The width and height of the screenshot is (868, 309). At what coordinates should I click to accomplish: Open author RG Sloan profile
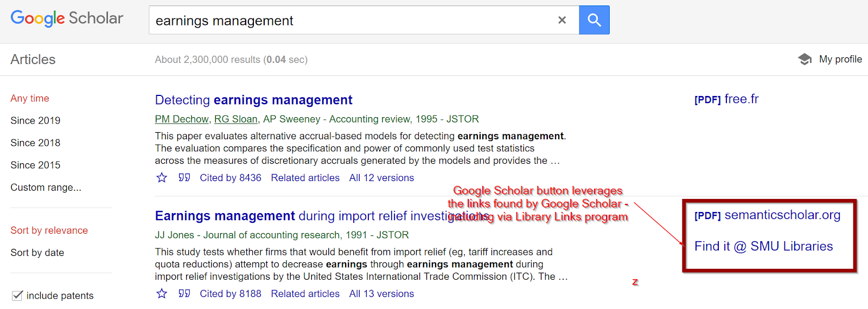click(235, 119)
